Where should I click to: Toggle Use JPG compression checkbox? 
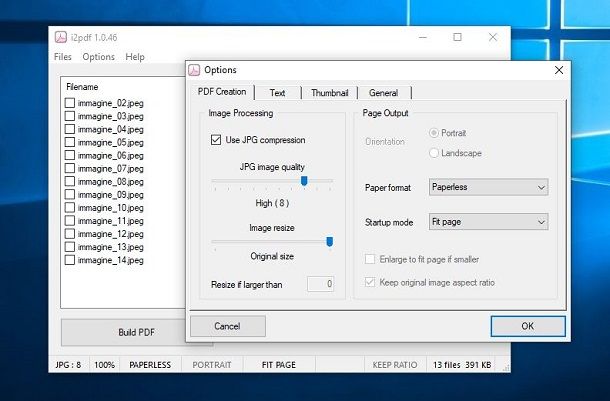(x=217, y=140)
